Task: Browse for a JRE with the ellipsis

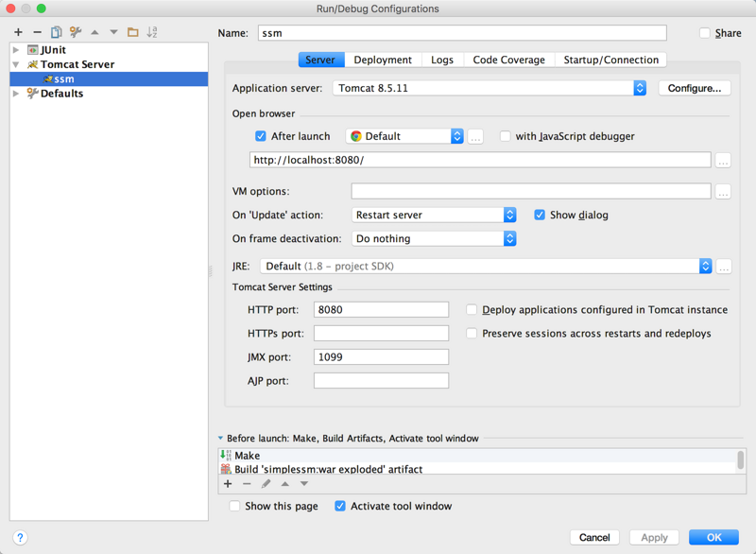Action: [x=724, y=267]
